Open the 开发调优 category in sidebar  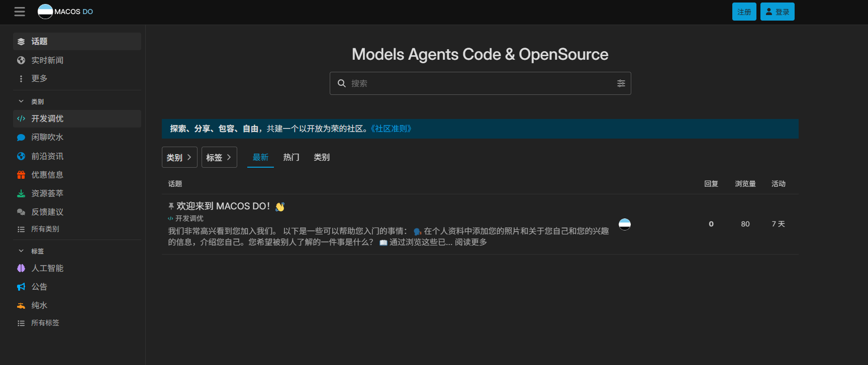(x=77, y=118)
